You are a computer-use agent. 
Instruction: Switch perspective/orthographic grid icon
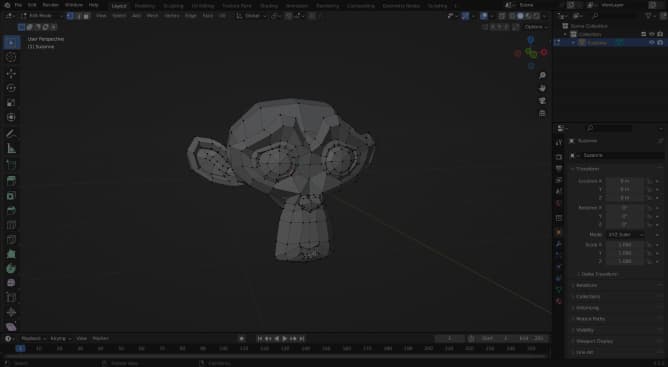pos(542,113)
